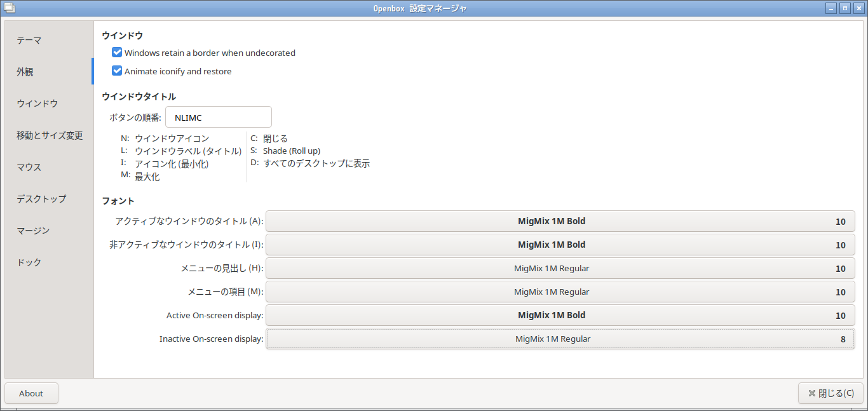Open the マージン settings tab
Screen dimensions: 868x411
[33, 231]
